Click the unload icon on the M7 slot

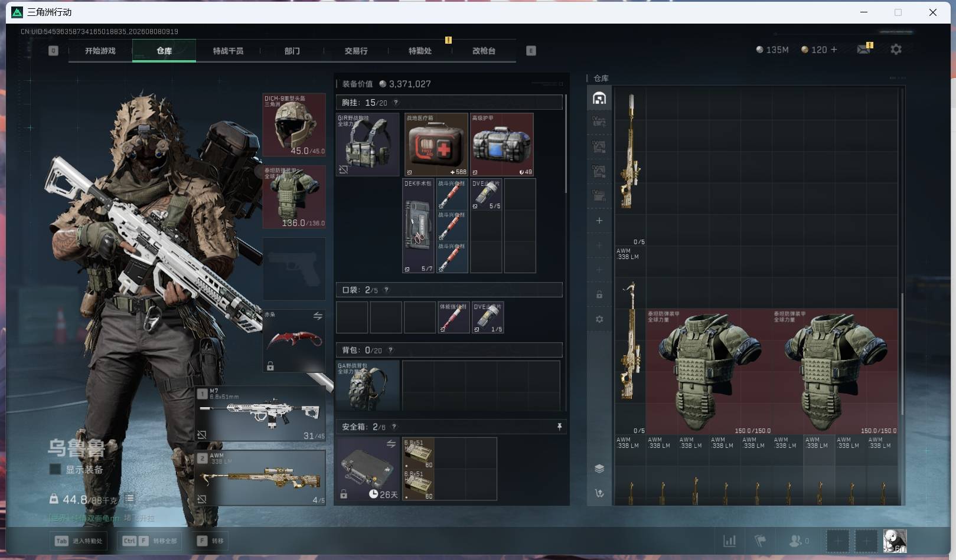[x=202, y=434]
